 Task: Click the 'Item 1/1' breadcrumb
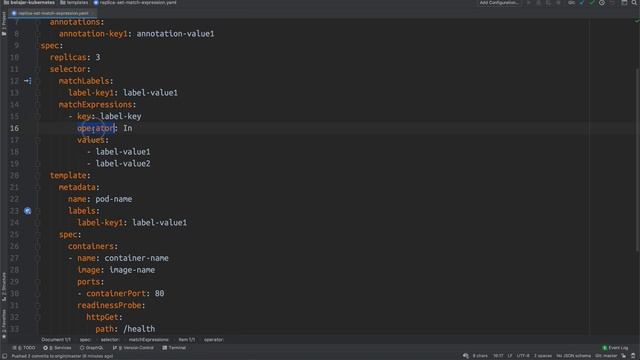(187, 340)
